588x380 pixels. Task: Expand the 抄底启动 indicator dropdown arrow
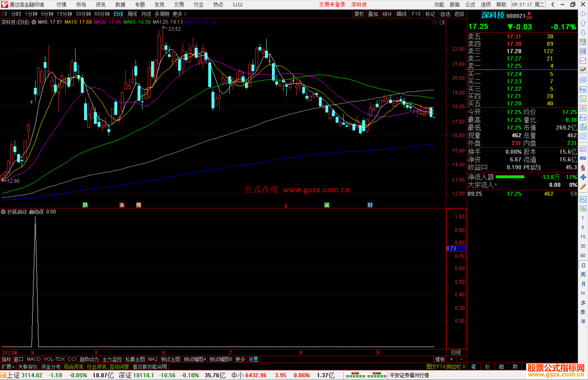[3, 212]
